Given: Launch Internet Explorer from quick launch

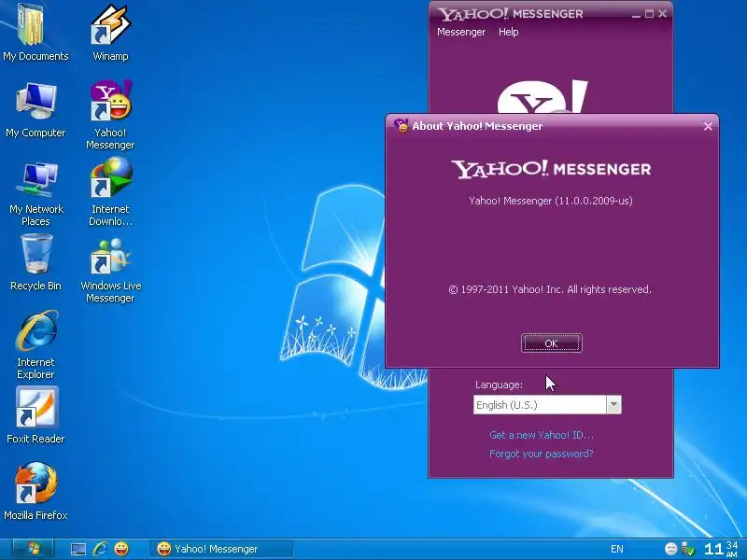Looking at the screenshot, I should 100,549.
